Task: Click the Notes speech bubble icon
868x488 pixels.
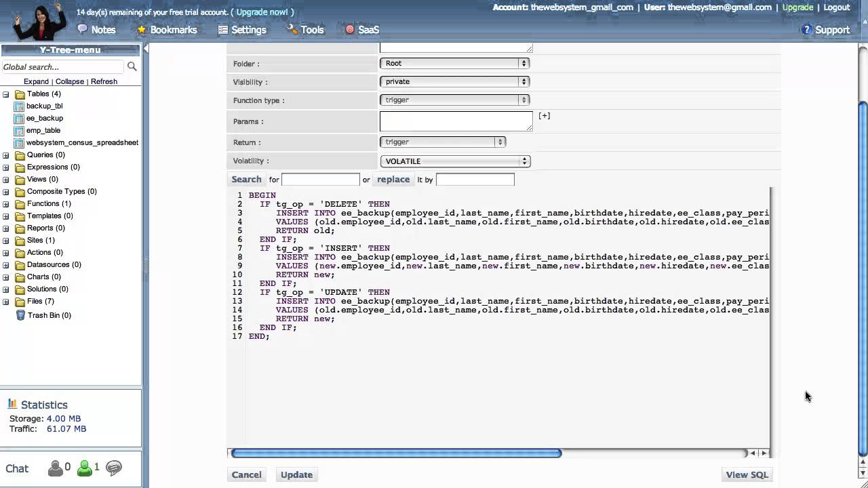Action: (83, 29)
